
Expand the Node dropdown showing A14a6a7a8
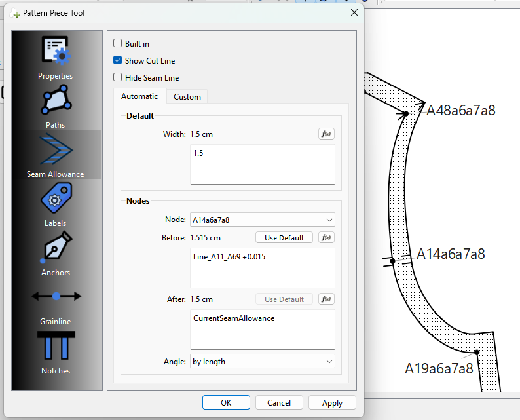click(x=262, y=220)
